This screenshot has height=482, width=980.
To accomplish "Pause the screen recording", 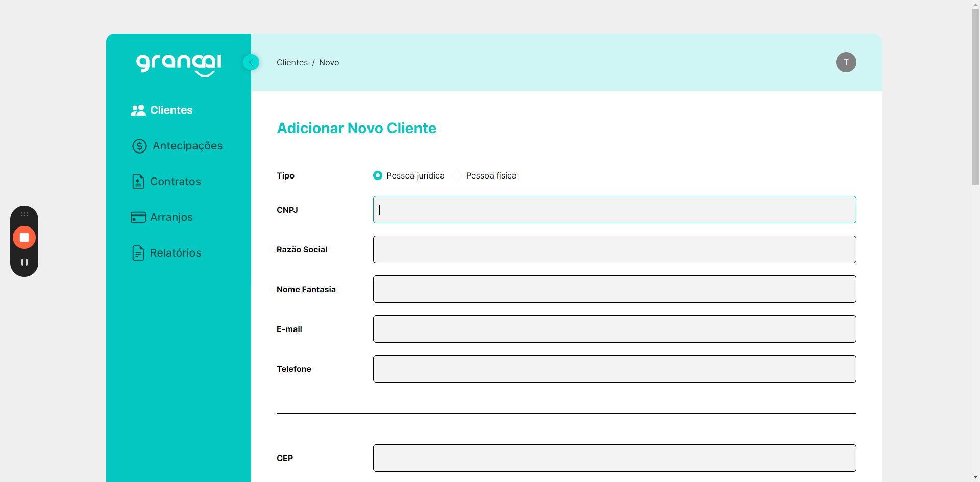I will point(24,262).
